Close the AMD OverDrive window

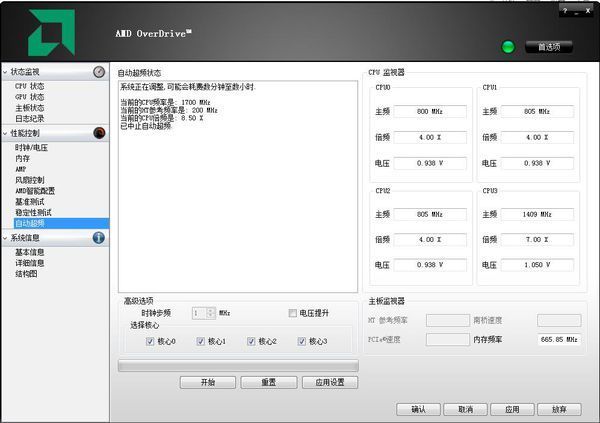point(588,11)
